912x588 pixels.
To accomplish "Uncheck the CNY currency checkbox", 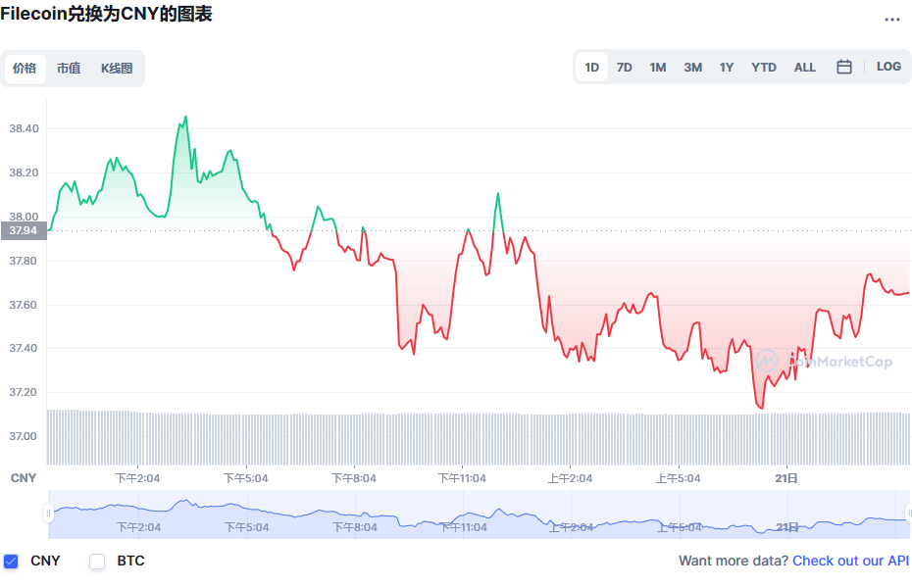I will (x=11, y=562).
